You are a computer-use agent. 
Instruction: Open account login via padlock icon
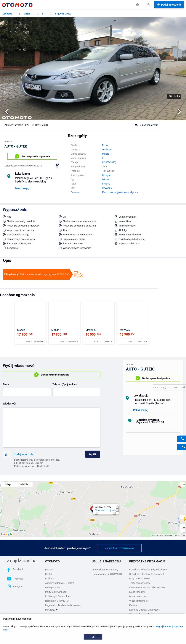click(x=148, y=4)
